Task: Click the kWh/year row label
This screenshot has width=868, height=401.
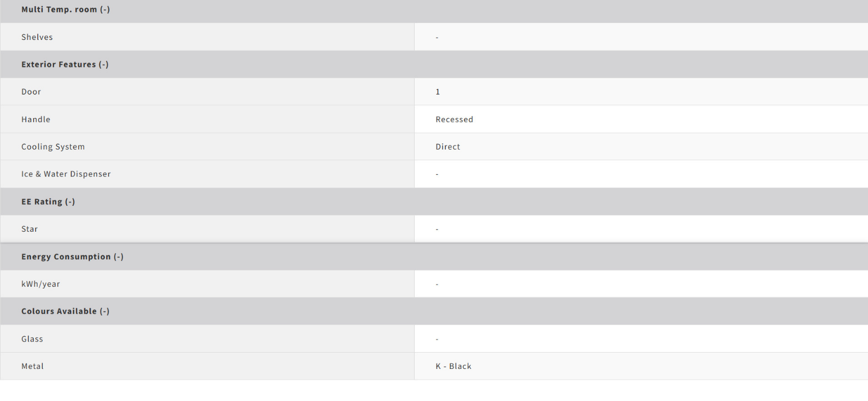Action: coord(40,284)
